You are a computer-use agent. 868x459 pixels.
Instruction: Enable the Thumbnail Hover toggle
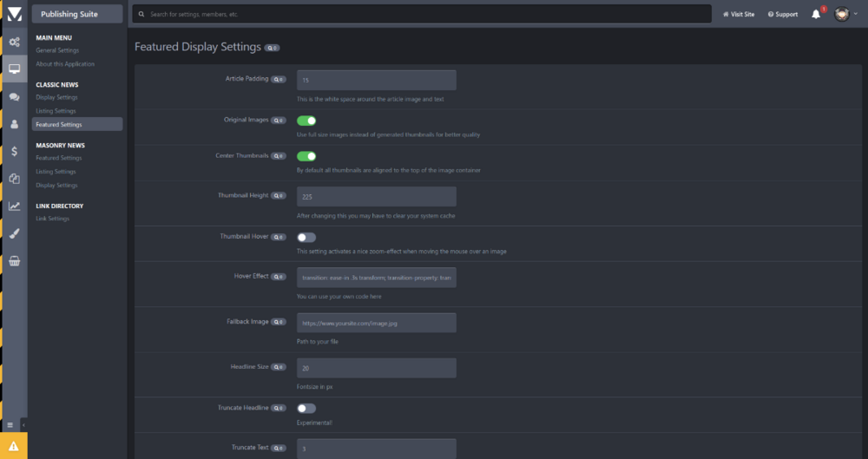(x=306, y=238)
